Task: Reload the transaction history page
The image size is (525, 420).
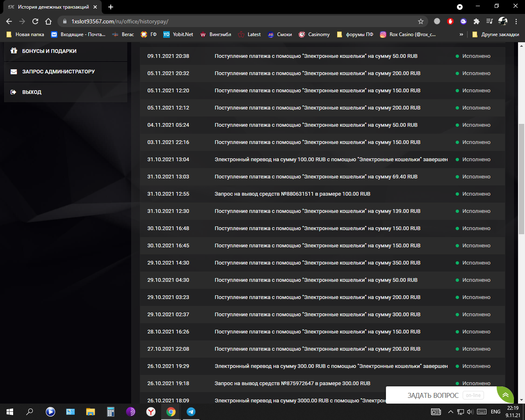Action: click(35, 21)
